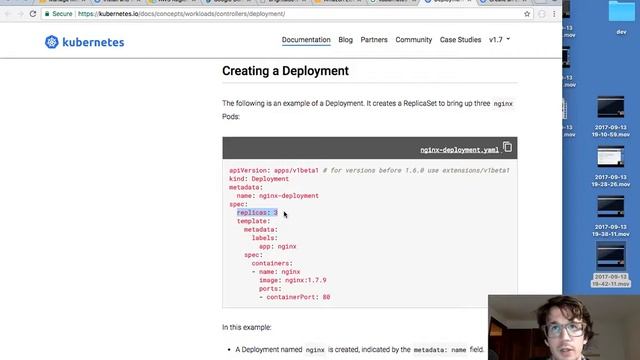Image resolution: width=640 pixels, height=360 pixels.
Task: Click the 'name: nginx-deployment' code line
Action: click(278, 196)
